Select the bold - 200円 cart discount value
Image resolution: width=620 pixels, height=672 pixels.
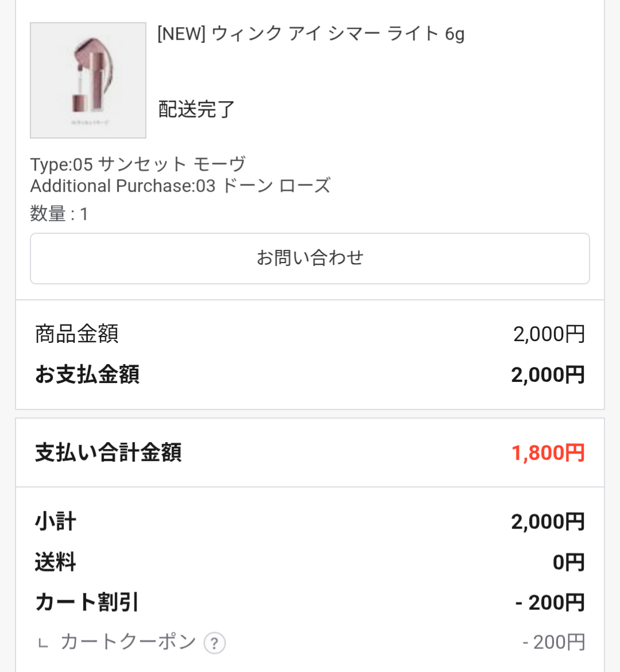[550, 602]
